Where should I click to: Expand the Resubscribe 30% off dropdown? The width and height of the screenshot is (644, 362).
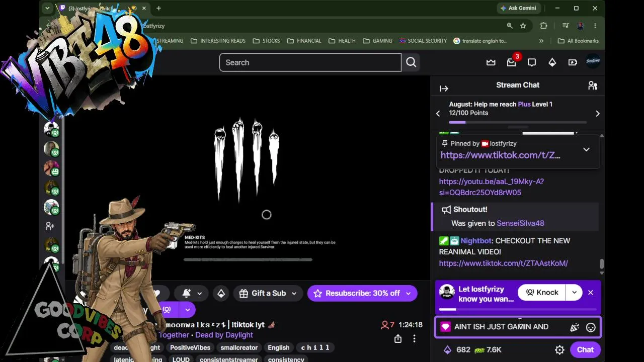click(x=408, y=293)
